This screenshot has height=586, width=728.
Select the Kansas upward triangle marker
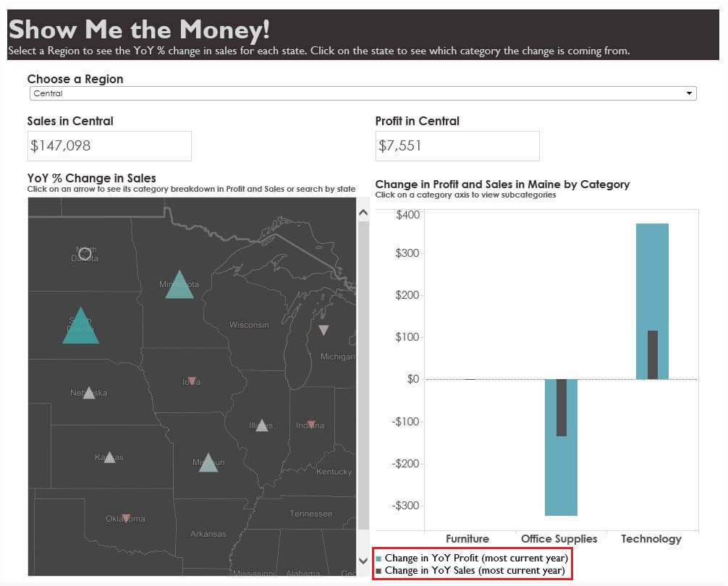[x=109, y=457]
